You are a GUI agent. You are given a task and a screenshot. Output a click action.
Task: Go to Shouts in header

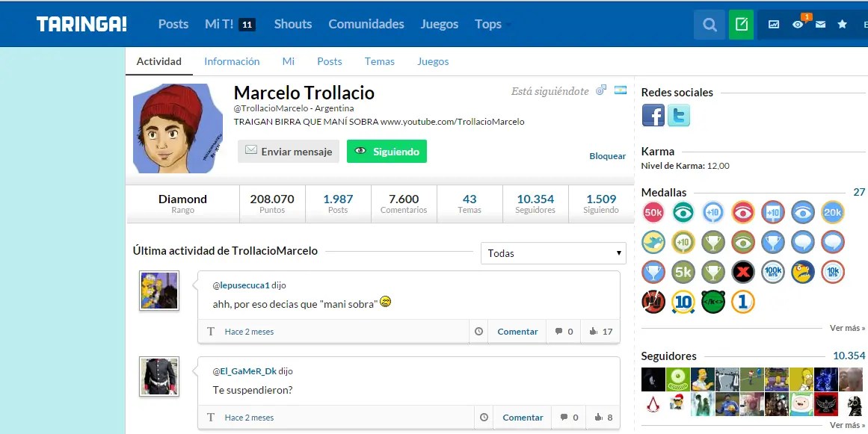[293, 25]
